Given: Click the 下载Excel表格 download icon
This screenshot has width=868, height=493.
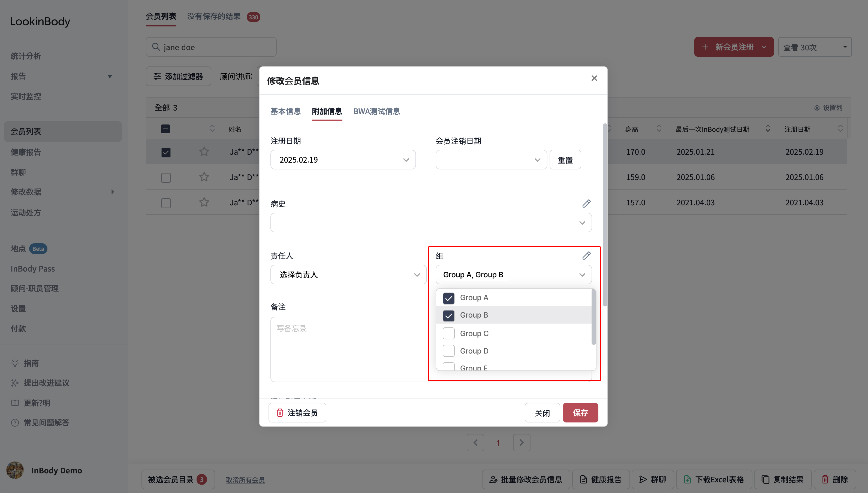Looking at the screenshot, I should coord(688,479).
